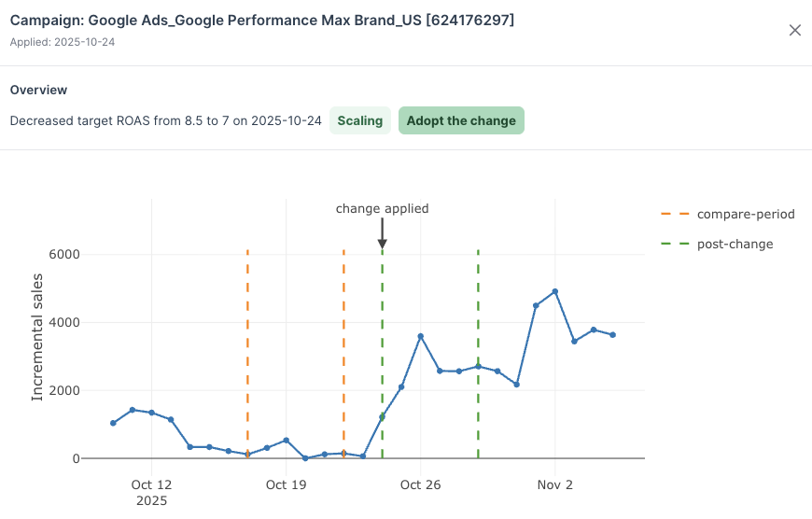Select the highest data point on the chart
The image size is (812, 519).
pyautogui.click(x=555, y=291)
